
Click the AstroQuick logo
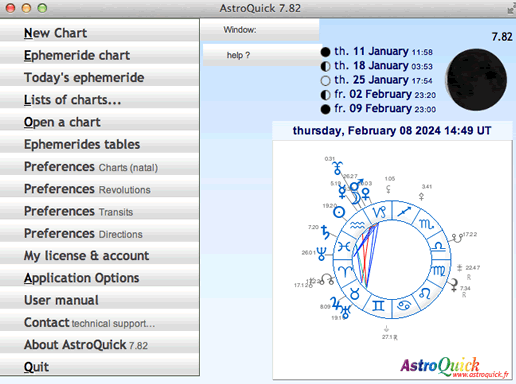(455, 367)
